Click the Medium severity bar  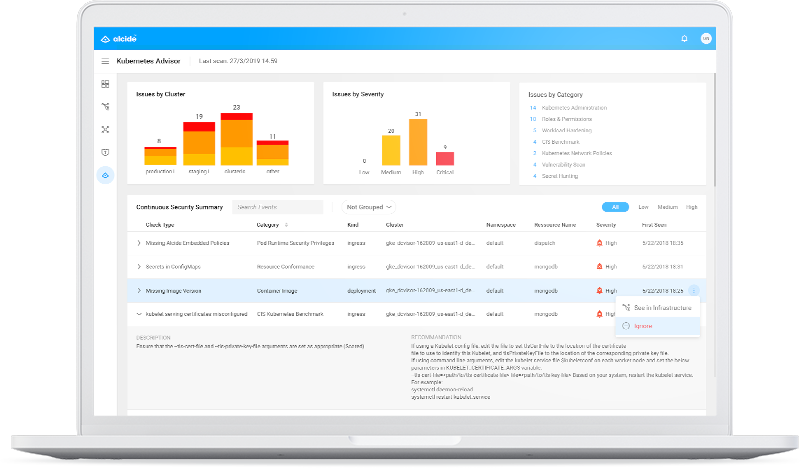391,150
